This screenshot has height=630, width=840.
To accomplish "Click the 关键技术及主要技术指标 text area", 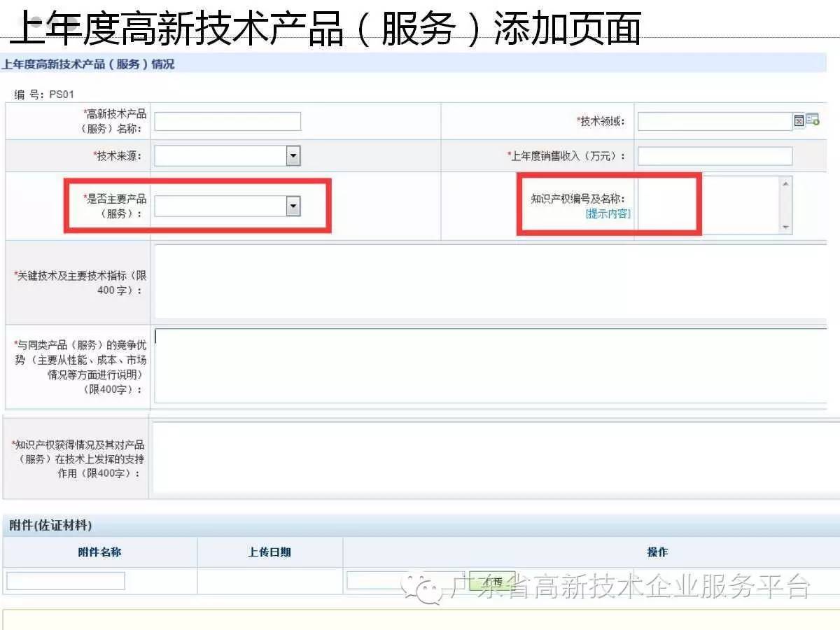I will coord(490,281).
